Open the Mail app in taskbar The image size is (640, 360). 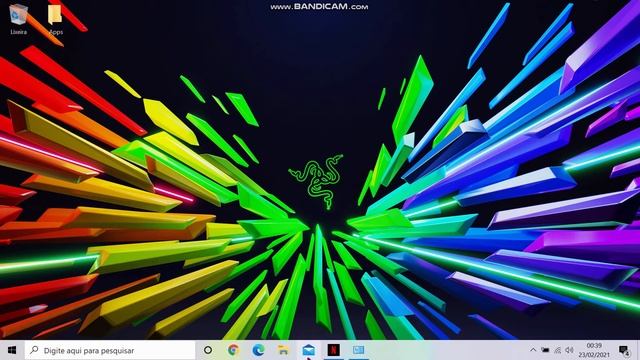[309, 350]
